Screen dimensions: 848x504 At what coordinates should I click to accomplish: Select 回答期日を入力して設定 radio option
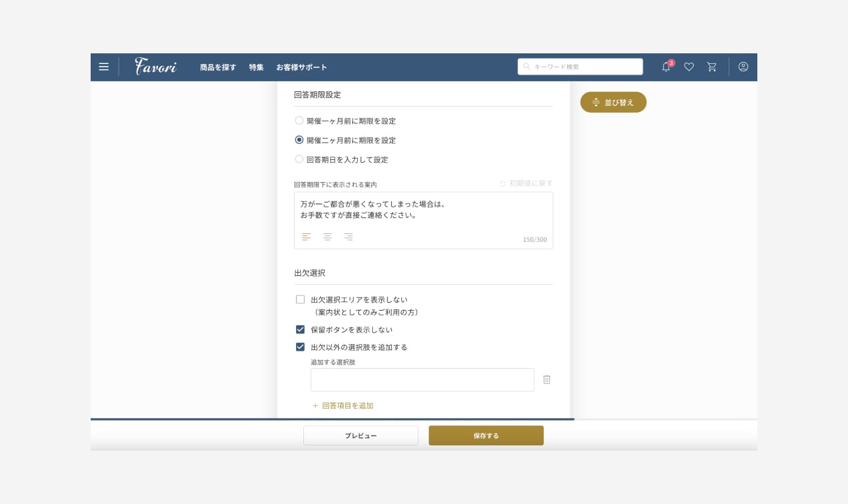[x=299, y=159]
